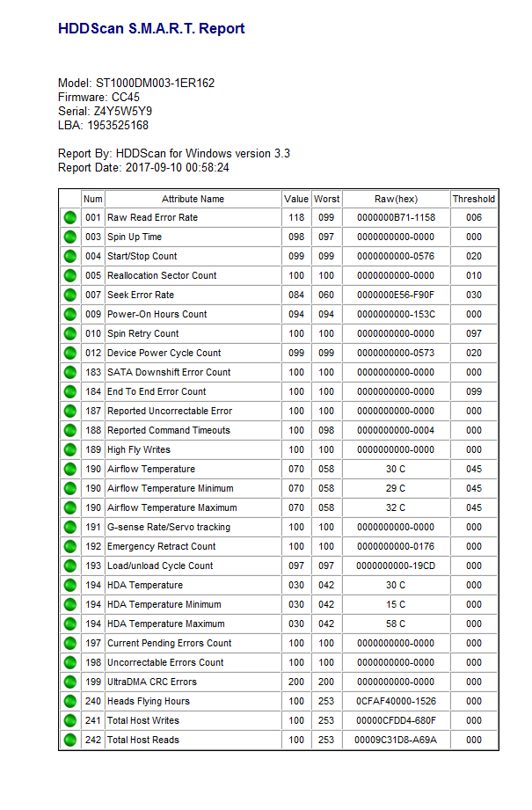Click the Spin Retry Count threshold 097
The image size is (532, 810).
click(474, 333)
